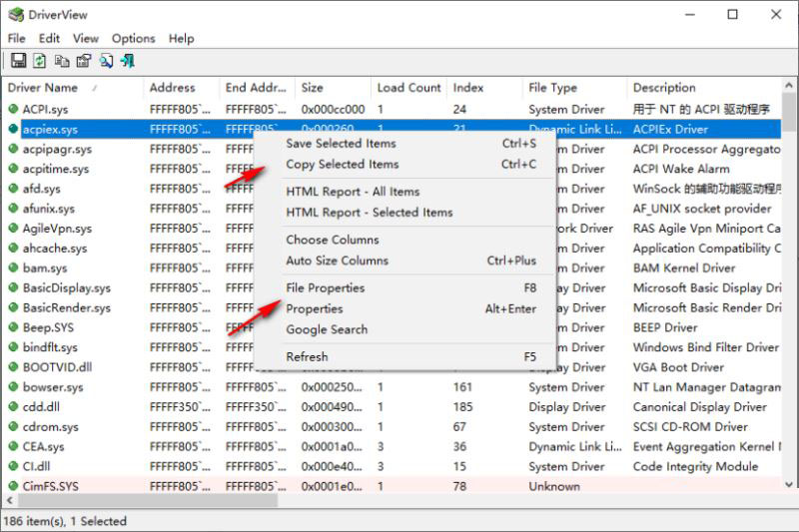
Task: Choose Save Selected Items in context menu
Action: pyautogui.click(x=405, y=144)
